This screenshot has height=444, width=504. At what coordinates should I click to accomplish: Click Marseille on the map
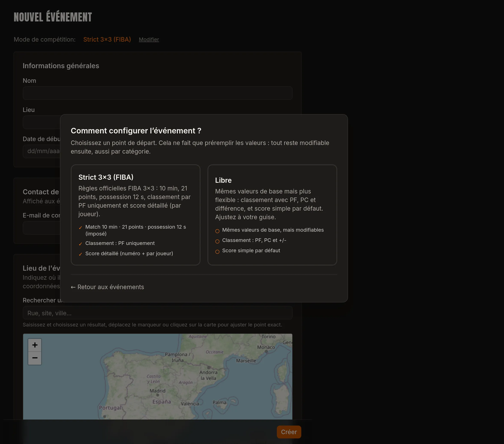coord(246,361)
